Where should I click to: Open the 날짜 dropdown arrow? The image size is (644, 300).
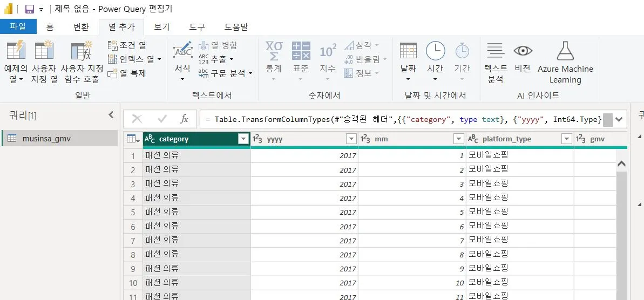pyautogui.click(x=408, y=79)
